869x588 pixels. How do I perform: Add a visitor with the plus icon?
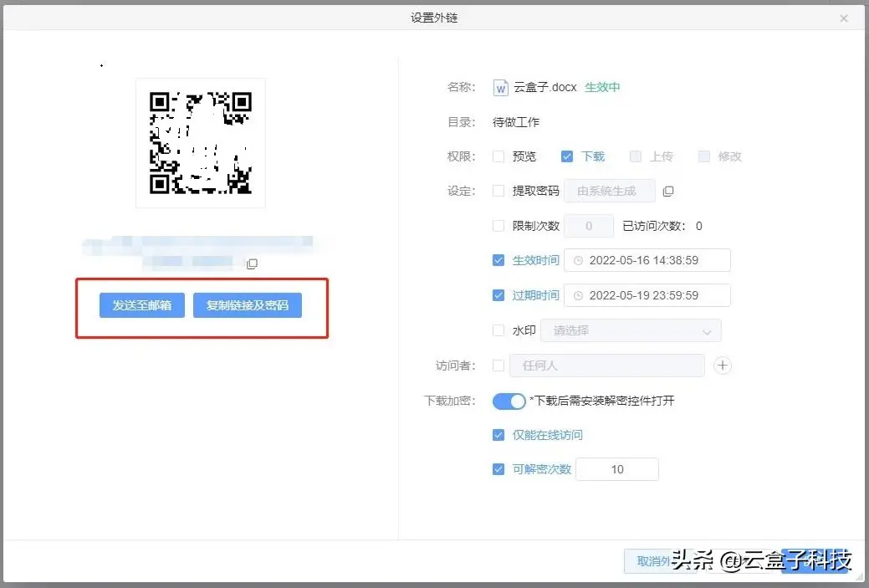point(722,366)
